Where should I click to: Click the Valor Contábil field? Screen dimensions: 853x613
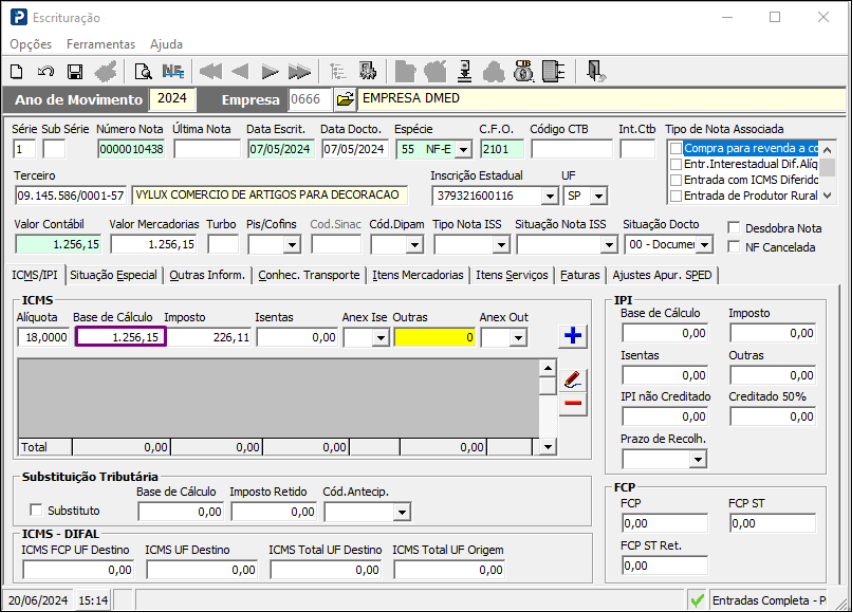tap(58, 244)
